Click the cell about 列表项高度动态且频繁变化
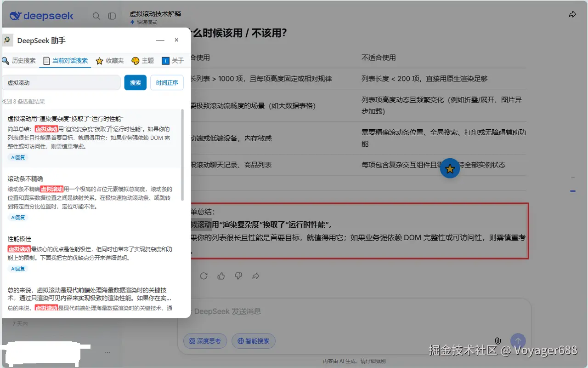This screenshot has height=368, width=588. click(444, 105)
